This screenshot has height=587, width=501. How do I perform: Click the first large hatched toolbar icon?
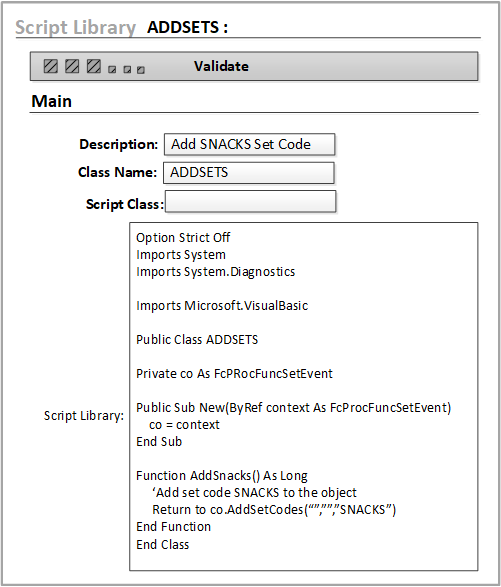(51, 66)
